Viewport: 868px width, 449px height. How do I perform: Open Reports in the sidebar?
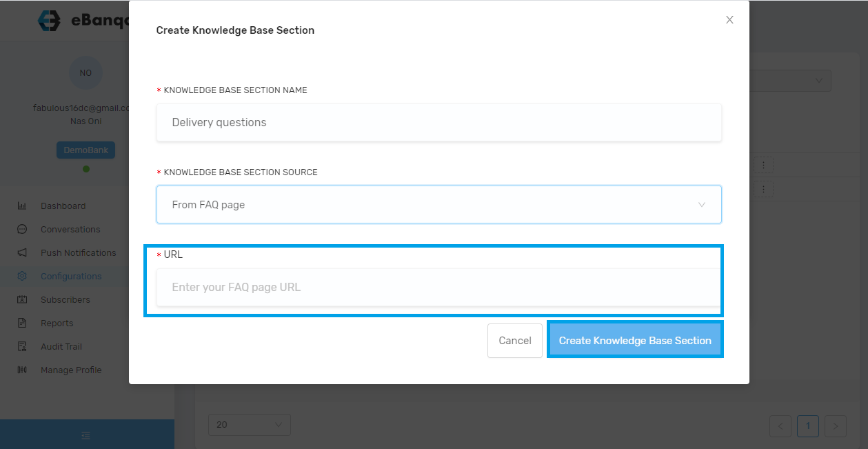click(57, 323)
